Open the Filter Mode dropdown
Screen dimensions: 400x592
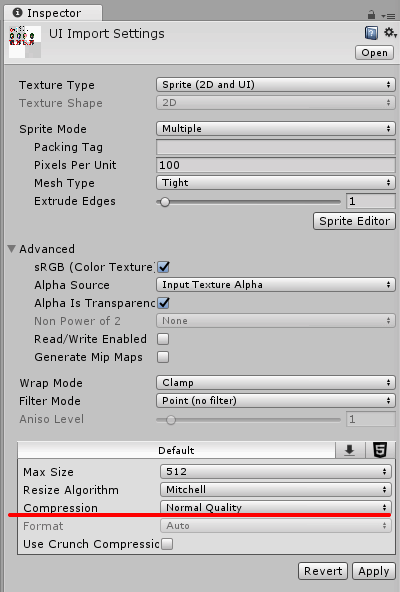[x=276, y=401]
